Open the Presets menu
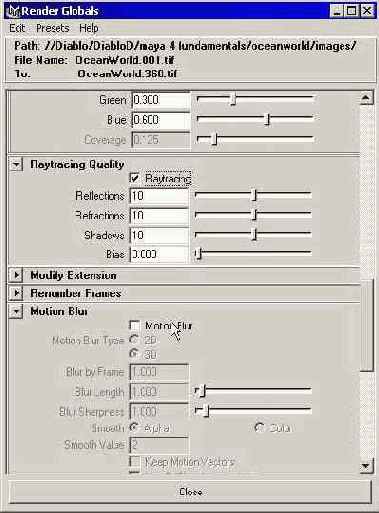Viewport: 379px width, 513px height. pos(53,28)
